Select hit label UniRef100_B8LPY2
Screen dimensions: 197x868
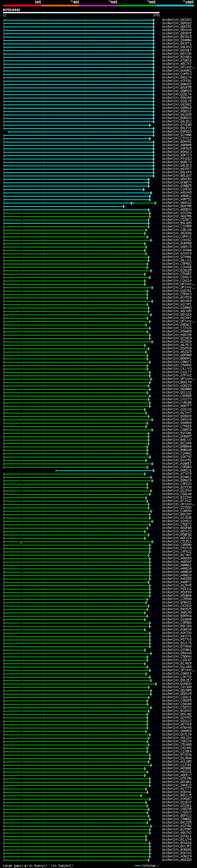tap(177, 128)
